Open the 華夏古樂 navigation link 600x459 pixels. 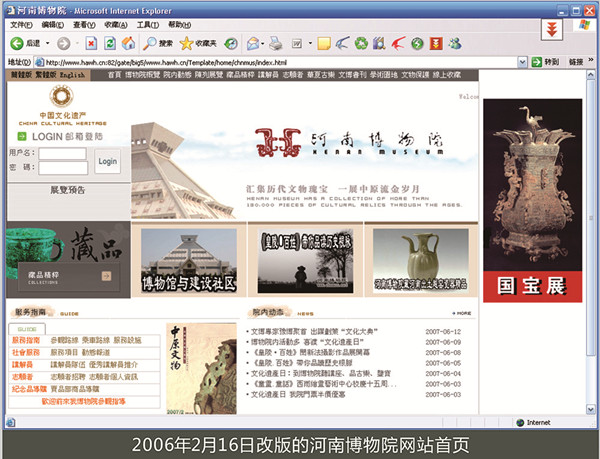coord(321,75)
